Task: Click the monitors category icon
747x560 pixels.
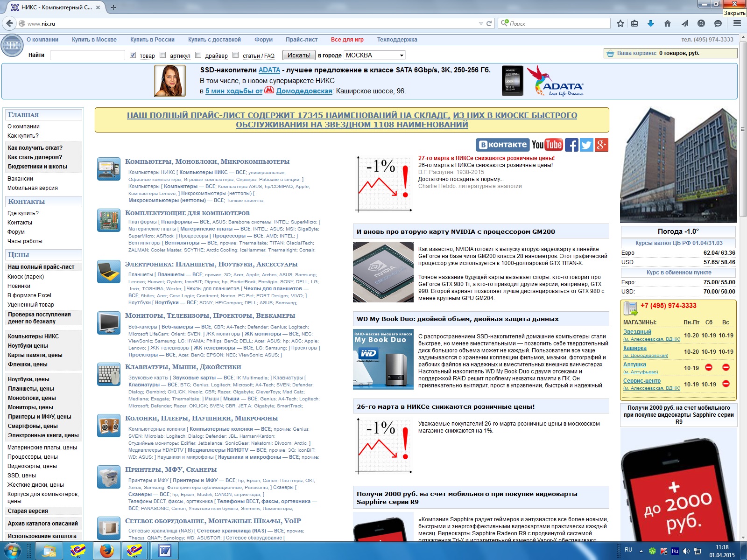Action: pyautogui.click(x=109, y=323)
